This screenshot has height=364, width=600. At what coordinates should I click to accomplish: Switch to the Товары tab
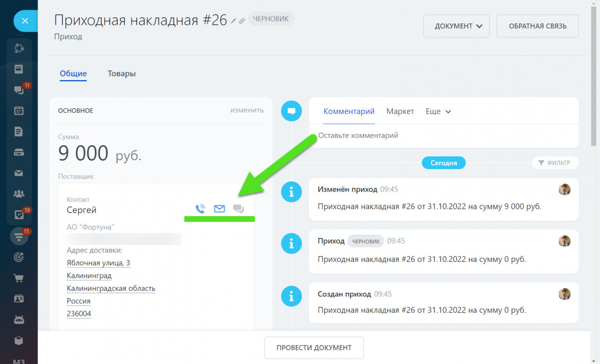click(121, 74)
